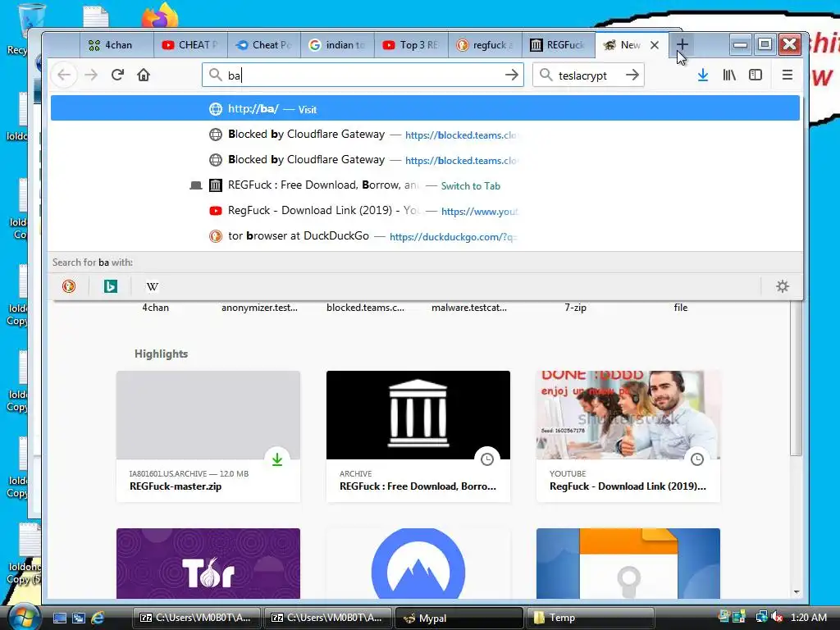Click the go arrow in address bar

point(511,75)
